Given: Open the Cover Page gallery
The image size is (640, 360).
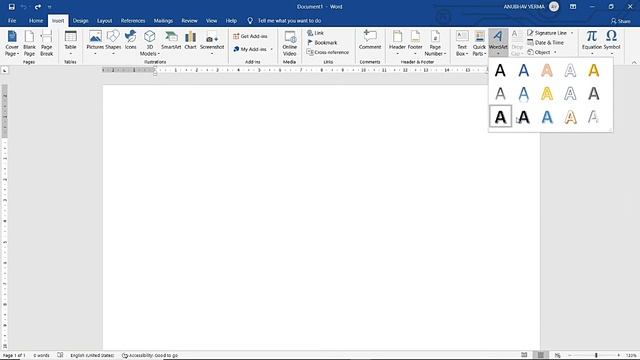Looking at the screenshot, I should 12,43.
